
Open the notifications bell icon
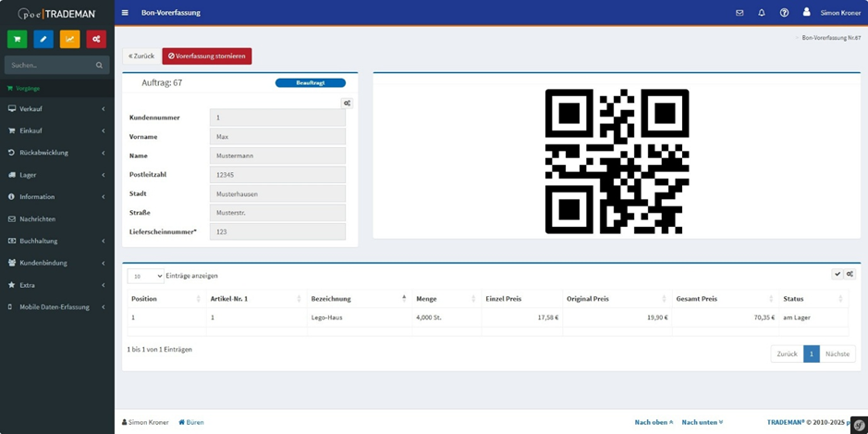coord(762,13)
